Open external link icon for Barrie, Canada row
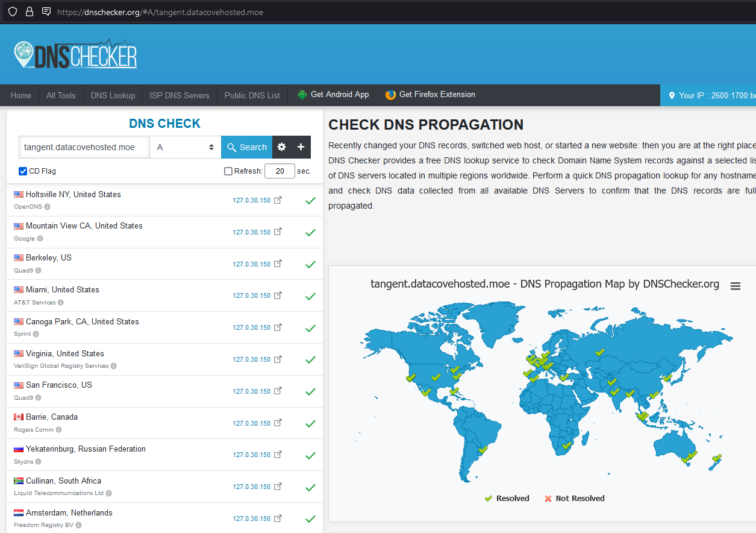Viewport: 756px width, 533px height. click(x=278, y=423)
